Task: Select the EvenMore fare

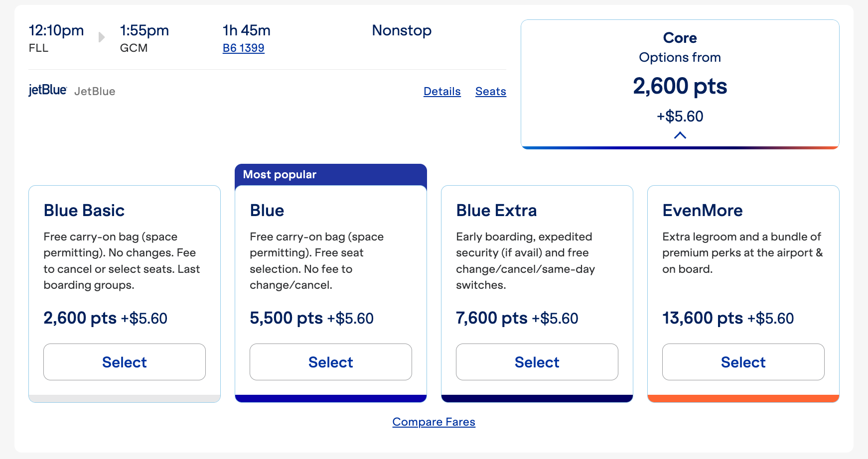Action: 743,362
